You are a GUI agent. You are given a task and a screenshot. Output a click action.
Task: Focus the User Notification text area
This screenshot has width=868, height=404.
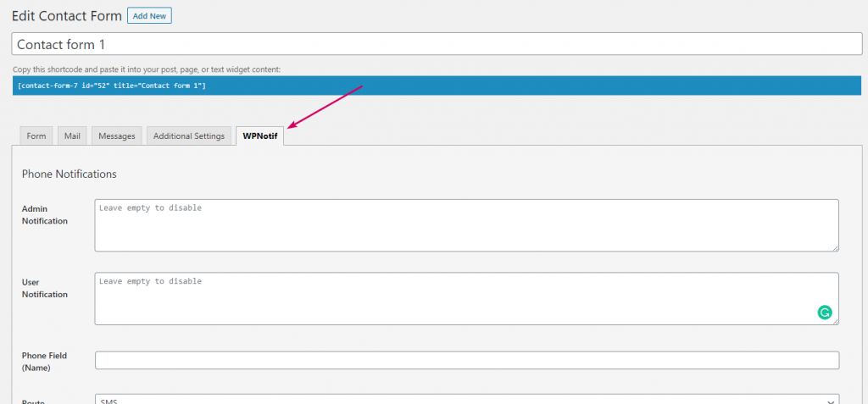coord(458,299)
